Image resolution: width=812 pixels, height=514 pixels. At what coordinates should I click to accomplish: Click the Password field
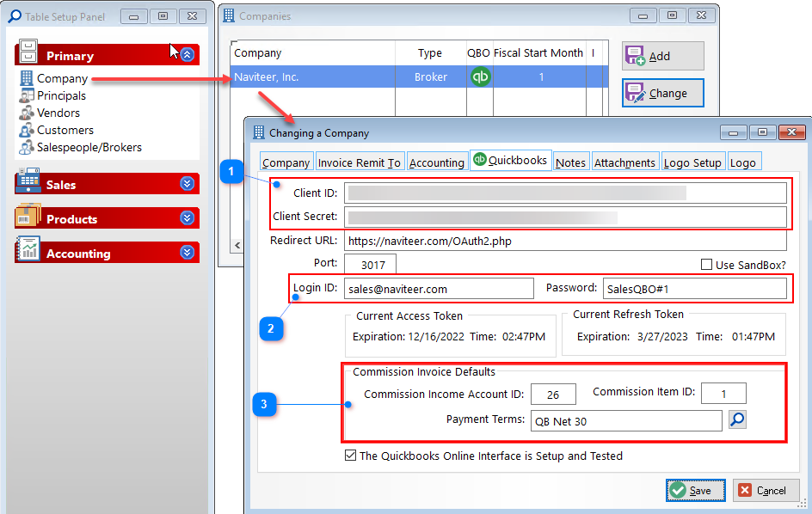pos(694,289)
